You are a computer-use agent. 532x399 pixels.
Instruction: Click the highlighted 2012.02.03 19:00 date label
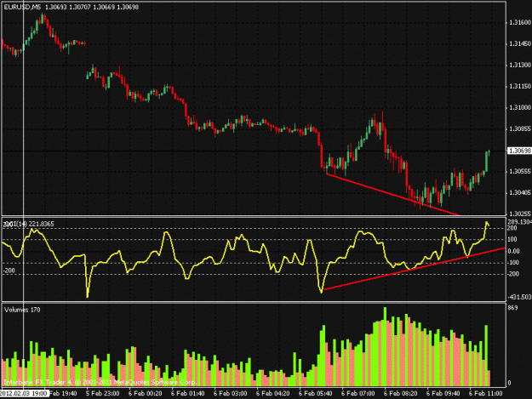(x=24, y=393)
